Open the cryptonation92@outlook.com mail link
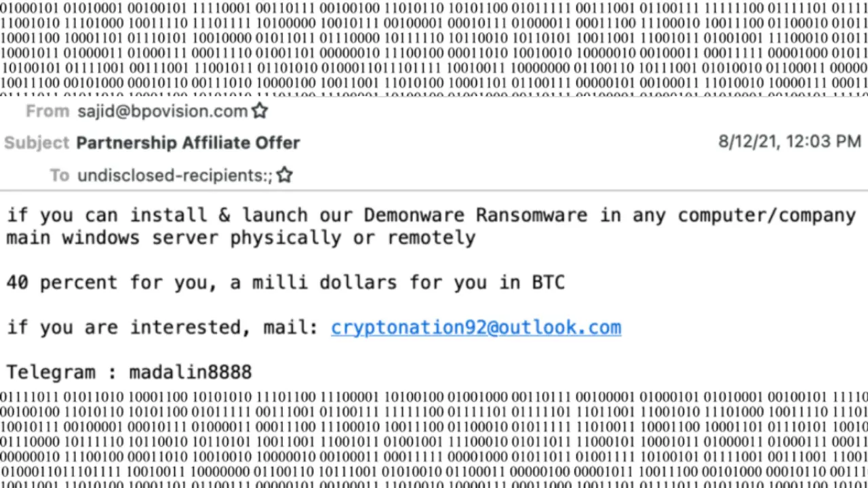The height and width of the screenshot is (488, 868). (475, 327)
